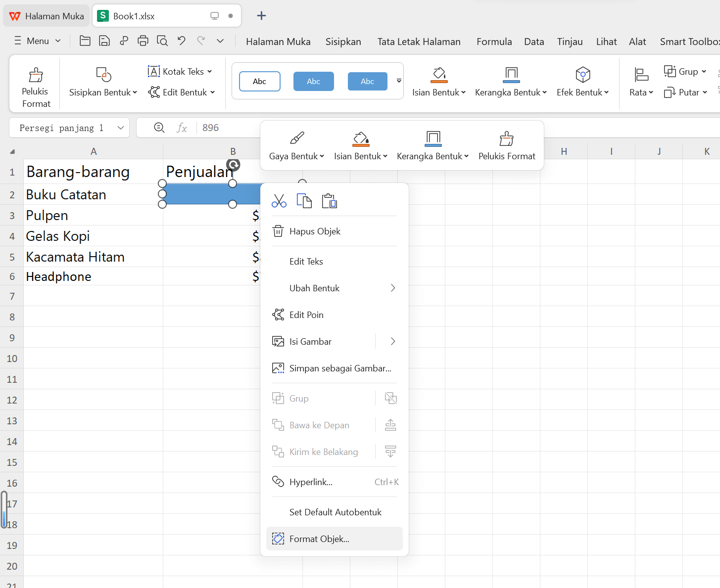Click the Print icon in quick toolbar
The width and height of the screenshot is (720, 588).
click(x=143, y=41)
